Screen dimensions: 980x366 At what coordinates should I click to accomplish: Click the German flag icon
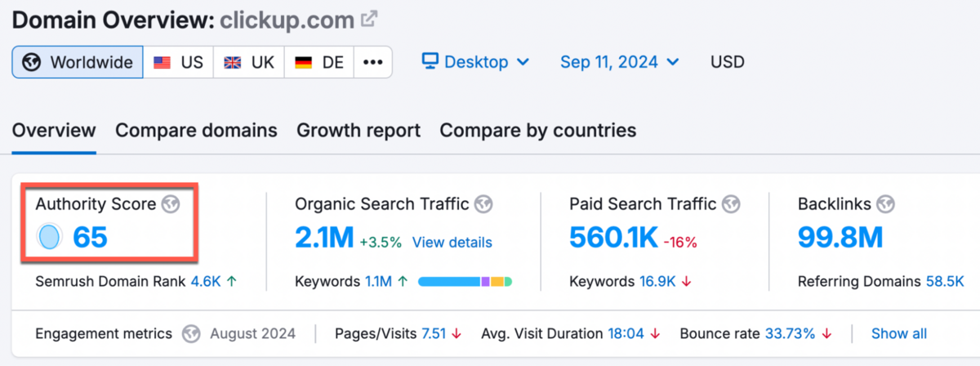(x=304, y=62)
